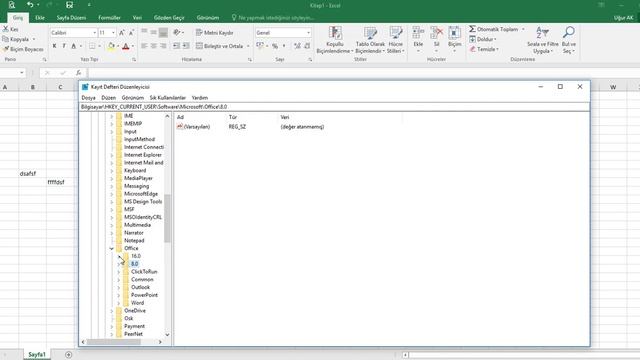Expand the Outlook registry key

pyautogui.click(x=119, y=287)
